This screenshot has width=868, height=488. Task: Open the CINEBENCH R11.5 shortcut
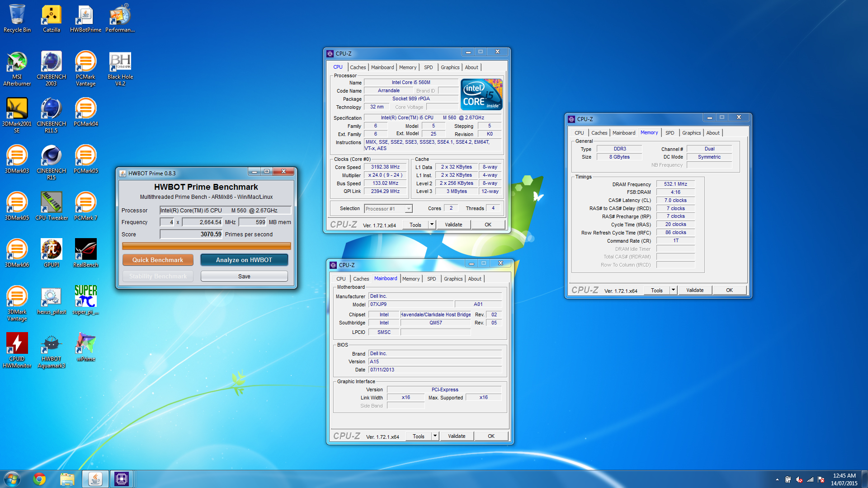(52, 115)
